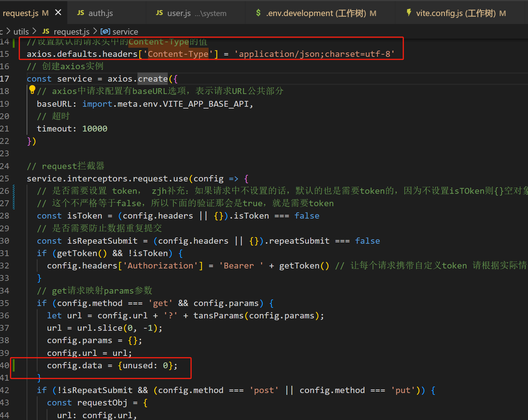The width and height of the screenshot is (528, 420).
Task: Click line number 17 in the gutter
Action: [4, 79]
